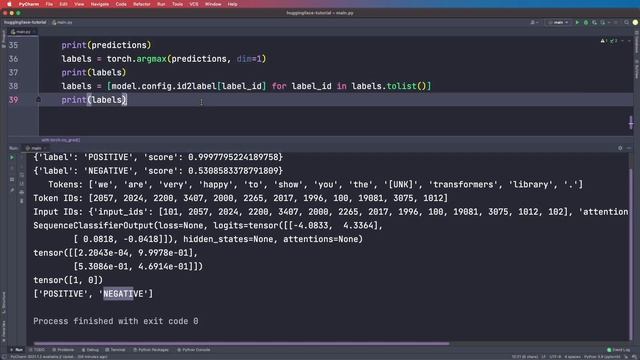Open the Run panel settings gear

(x=620, y=148)
